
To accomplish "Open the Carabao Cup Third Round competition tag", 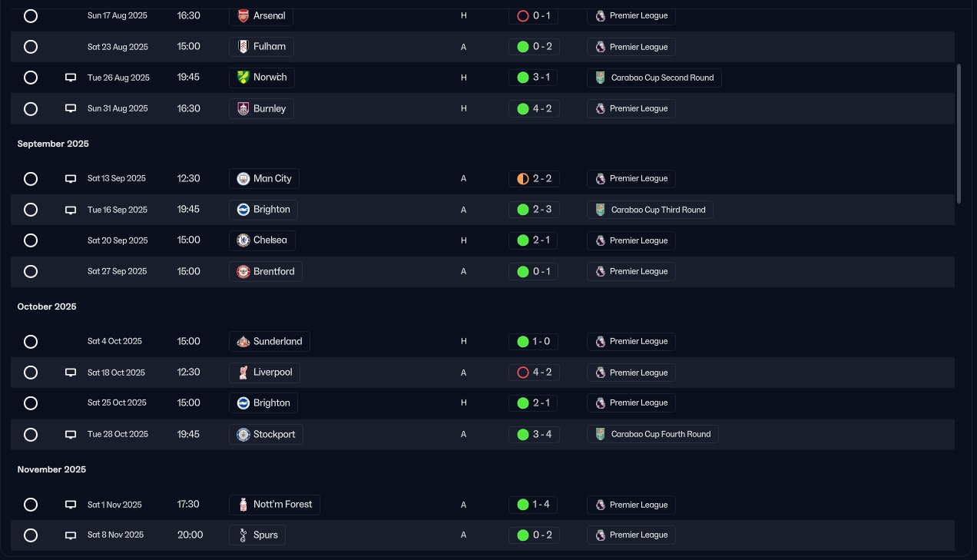I will (650, 210).
